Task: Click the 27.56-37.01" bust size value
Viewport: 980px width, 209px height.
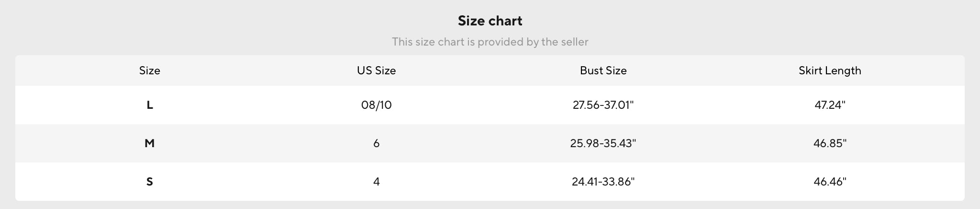Action: coord(603,105)
